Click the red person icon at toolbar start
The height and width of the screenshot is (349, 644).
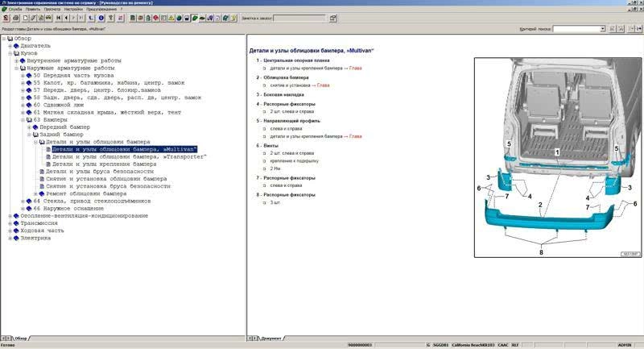(6, 18)
